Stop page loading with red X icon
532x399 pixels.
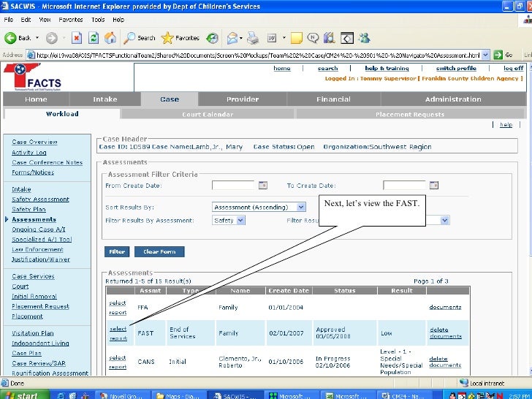77,38
